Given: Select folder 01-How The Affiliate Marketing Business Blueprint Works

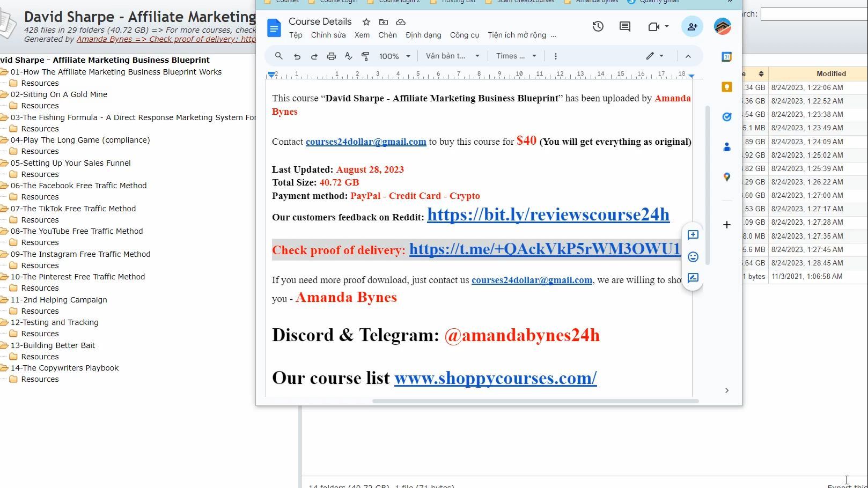Looking at the screenshot, I should (116, 72).
